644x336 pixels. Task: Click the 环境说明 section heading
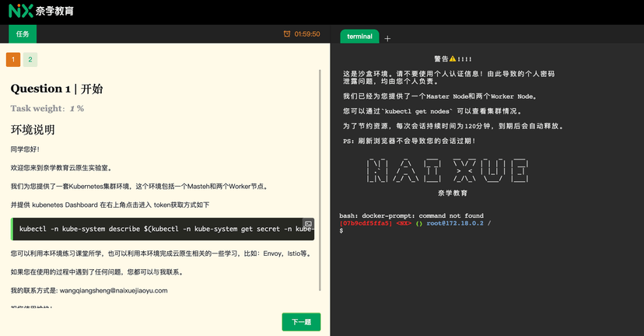click(33, 130)
